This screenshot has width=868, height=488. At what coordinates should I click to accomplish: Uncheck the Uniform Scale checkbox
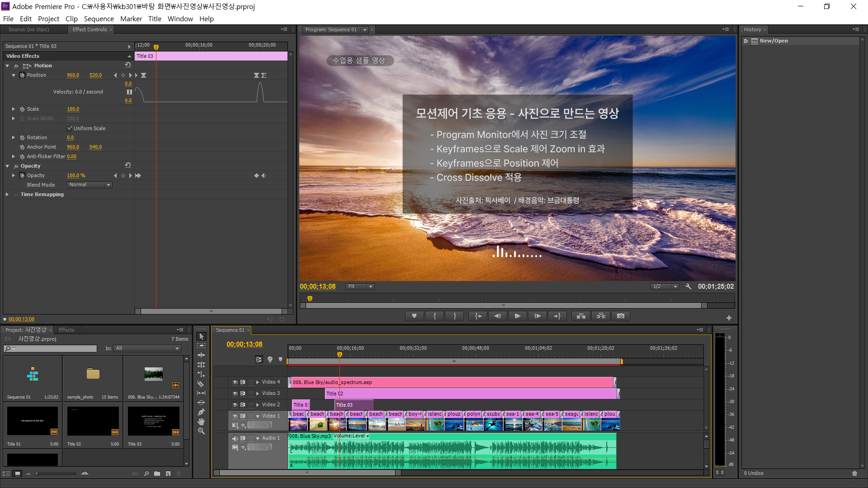[x=70, y=128]
